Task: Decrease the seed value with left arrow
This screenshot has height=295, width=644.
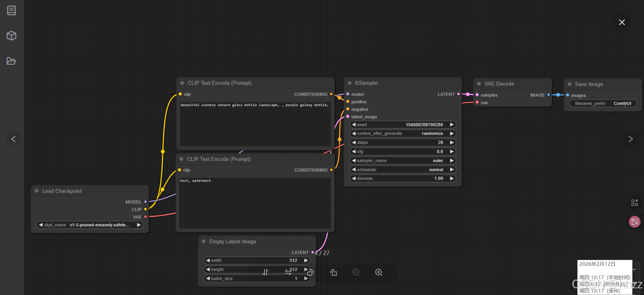Action: point(354,125)
